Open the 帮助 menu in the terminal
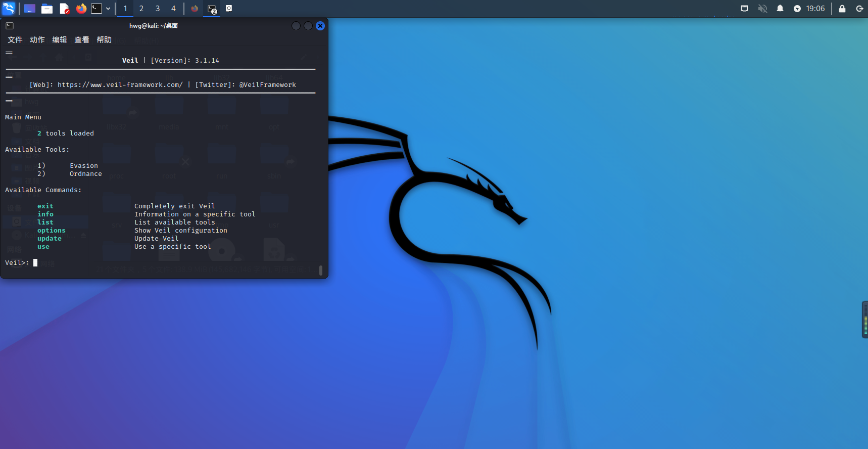This screenshot has height=449, width=868. (x=104, y=40)
